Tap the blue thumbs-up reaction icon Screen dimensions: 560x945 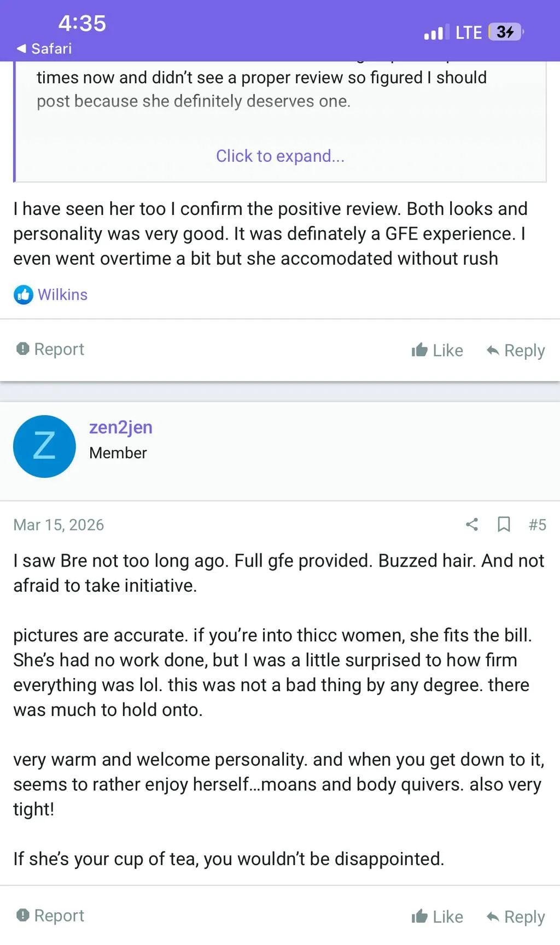[24, 295]
